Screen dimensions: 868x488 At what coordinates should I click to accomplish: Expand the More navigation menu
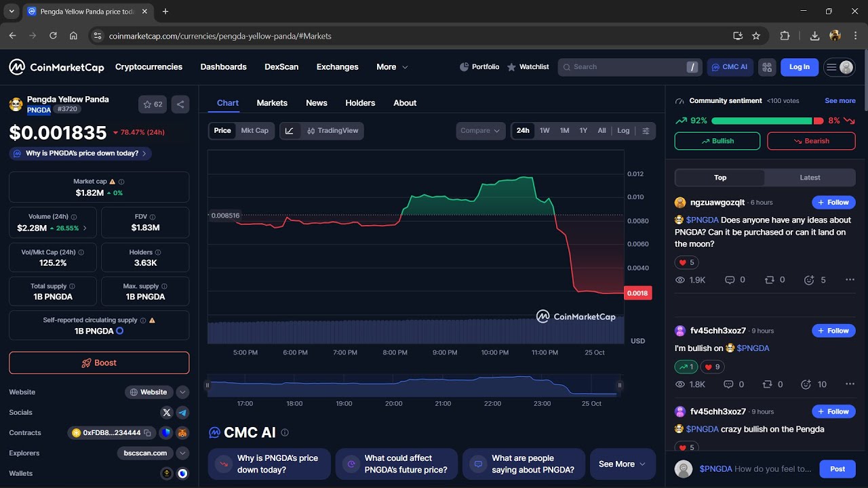tap(392, 67)
